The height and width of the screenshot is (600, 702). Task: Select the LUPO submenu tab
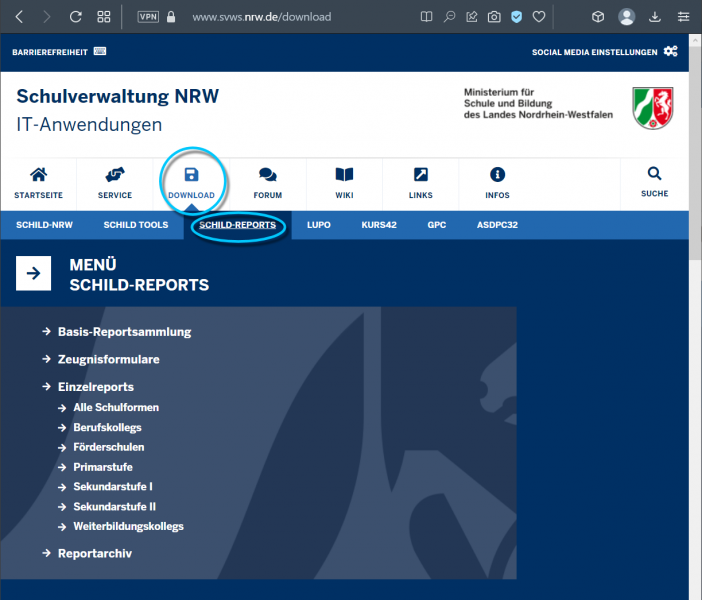pos(319,225)
